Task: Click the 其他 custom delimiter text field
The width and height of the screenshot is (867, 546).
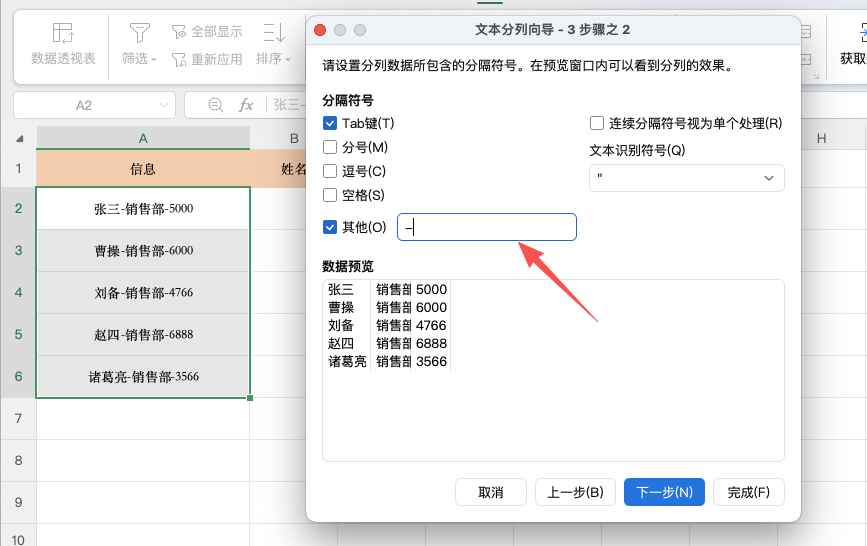Action: 487,227
